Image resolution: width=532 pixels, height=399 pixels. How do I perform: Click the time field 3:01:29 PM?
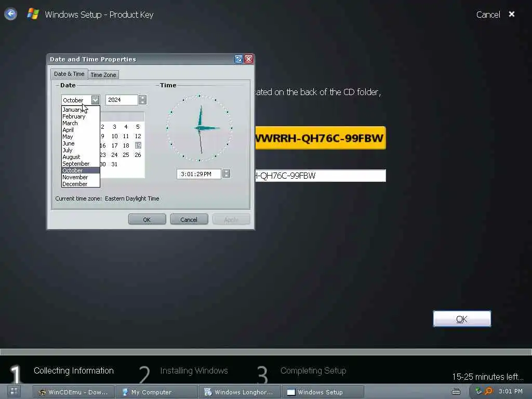click(x=199, y=174)
